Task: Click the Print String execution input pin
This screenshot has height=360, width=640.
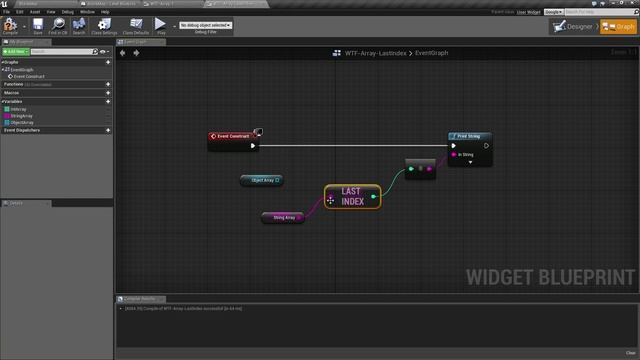Action: 453,146
